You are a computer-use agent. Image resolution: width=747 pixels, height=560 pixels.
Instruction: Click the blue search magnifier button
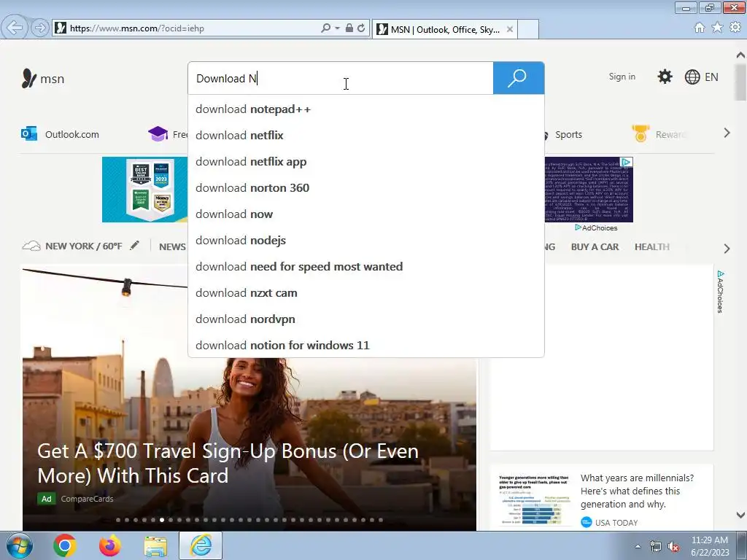point(519,78)
